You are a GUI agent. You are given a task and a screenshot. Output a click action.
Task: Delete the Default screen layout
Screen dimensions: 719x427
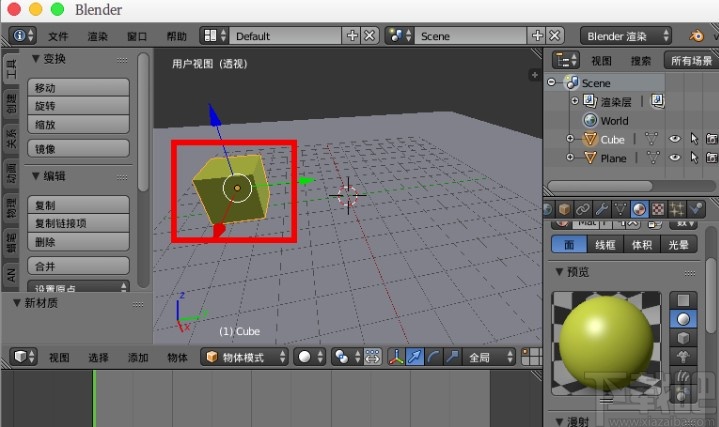[x=370, y=35]
